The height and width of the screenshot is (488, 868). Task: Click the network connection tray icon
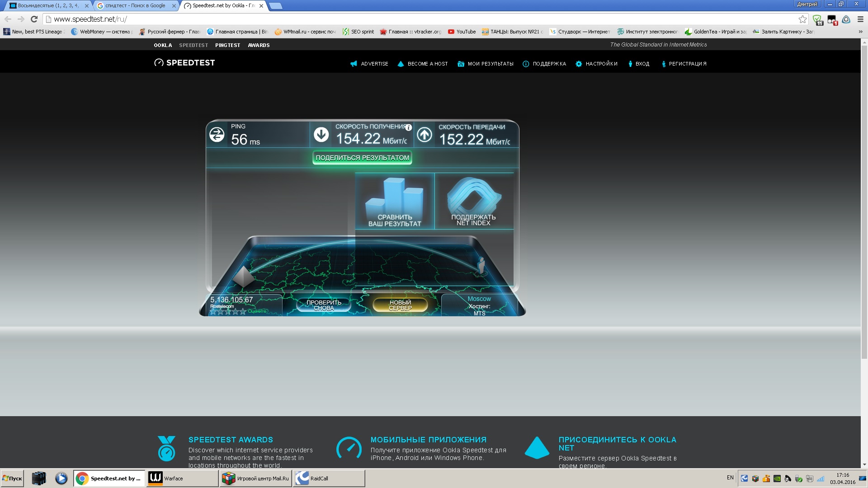(x=810, y=479)
